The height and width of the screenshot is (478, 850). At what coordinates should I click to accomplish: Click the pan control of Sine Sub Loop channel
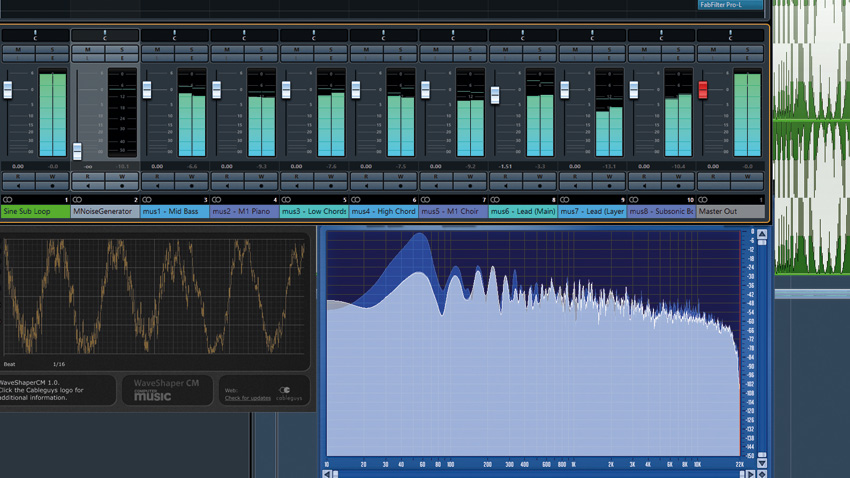coord(35,36)
